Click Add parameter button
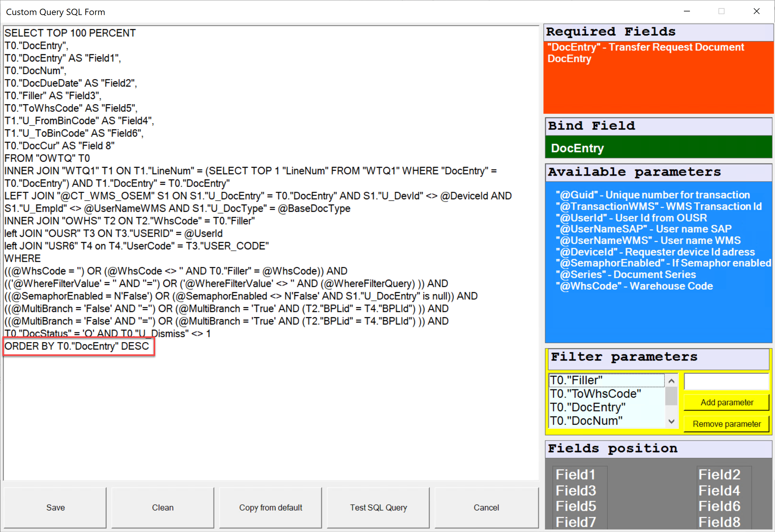This screenshot has width=775, height=532. 726,402
